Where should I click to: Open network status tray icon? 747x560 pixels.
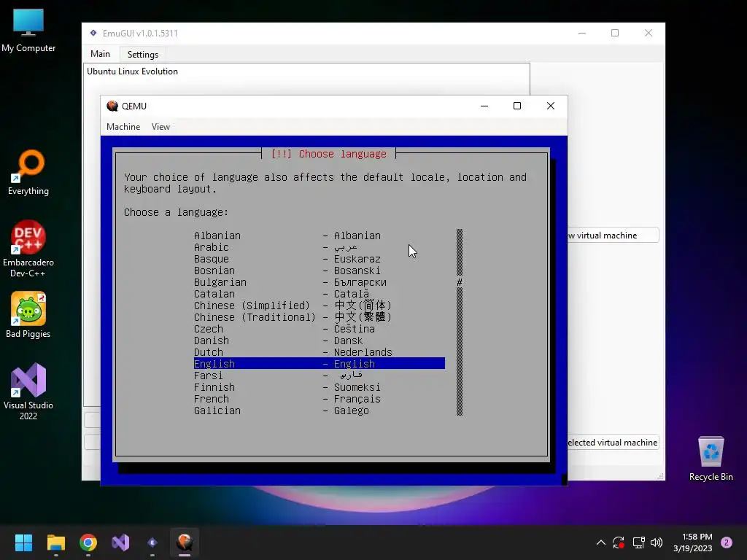pos(638,542)
